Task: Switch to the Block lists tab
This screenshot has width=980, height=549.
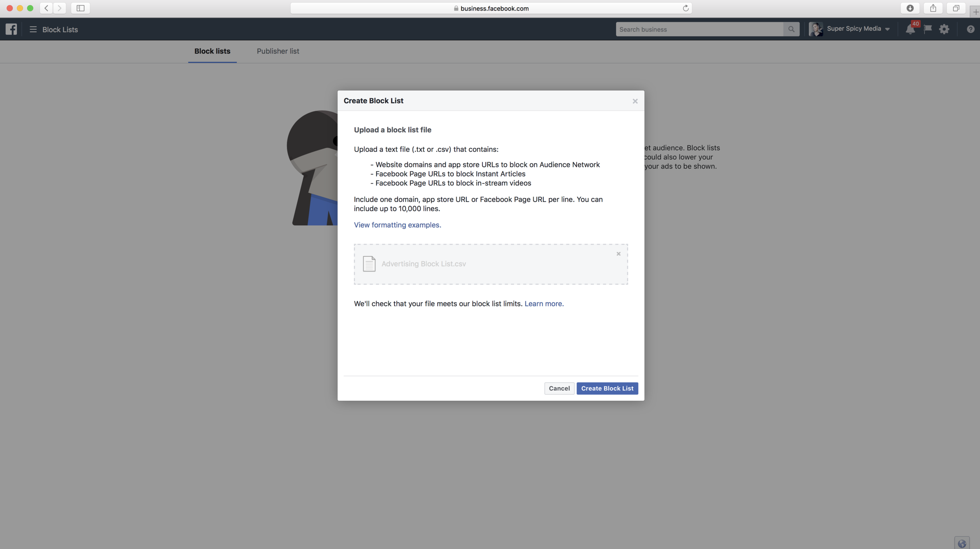Action: [x=212, y=51]
